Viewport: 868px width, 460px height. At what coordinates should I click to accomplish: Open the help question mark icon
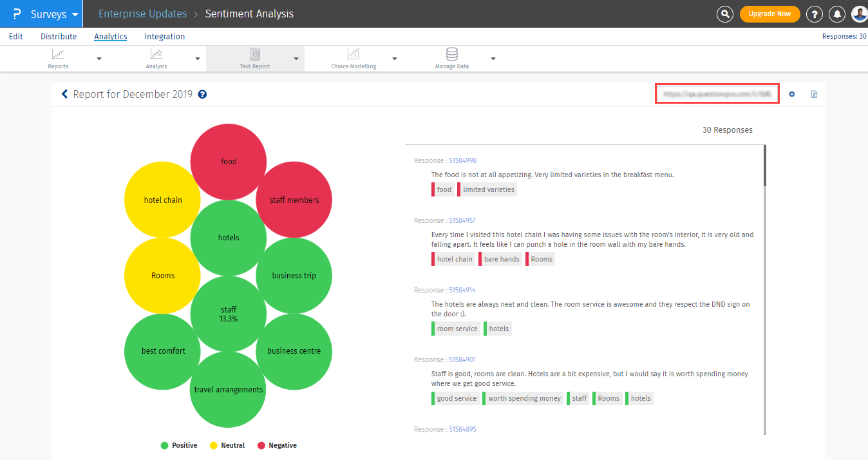(x=815, y=14)
